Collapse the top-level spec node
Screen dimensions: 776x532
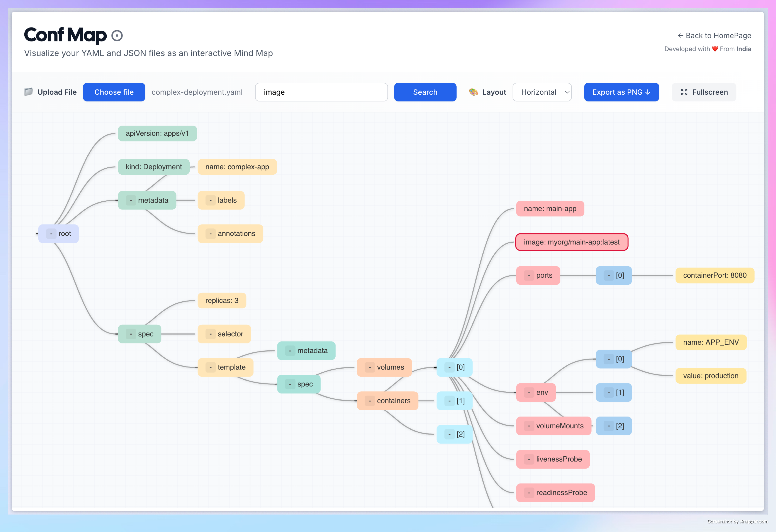[131, 334]
